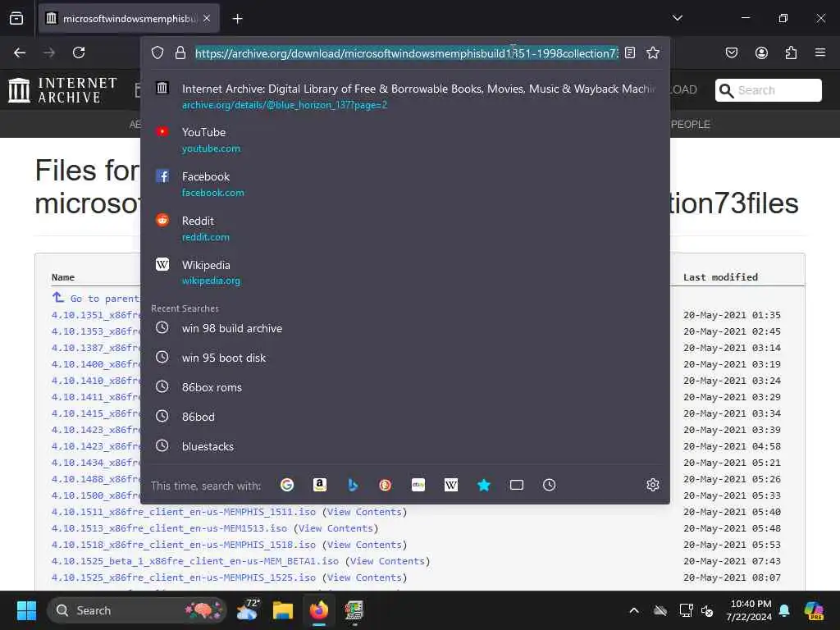The width and height of the screenshot is (840, 630).
Task: Choose recent search '86box roms'
Action: point(405,387)
